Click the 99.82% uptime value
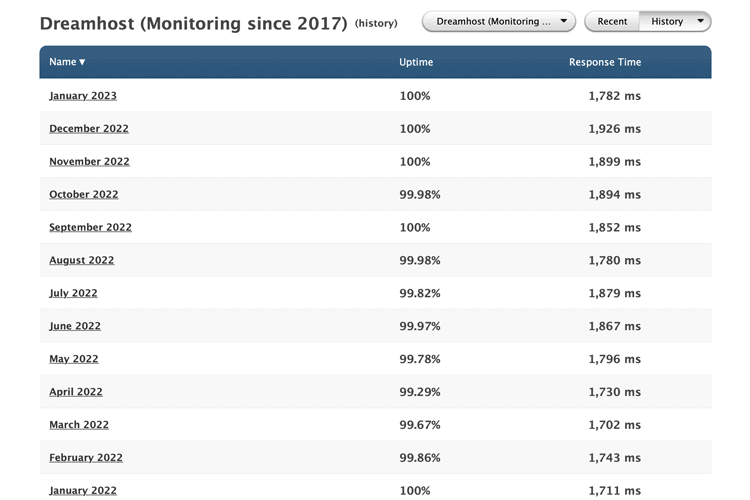The width and height of the screenshot is (750, 500). point(420,293)
